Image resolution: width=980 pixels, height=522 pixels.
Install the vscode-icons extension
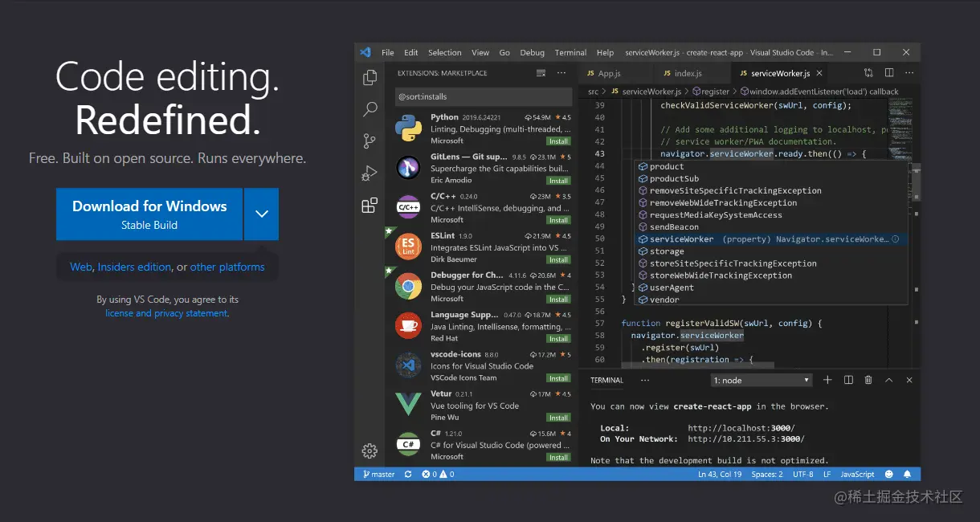(558, 377)
